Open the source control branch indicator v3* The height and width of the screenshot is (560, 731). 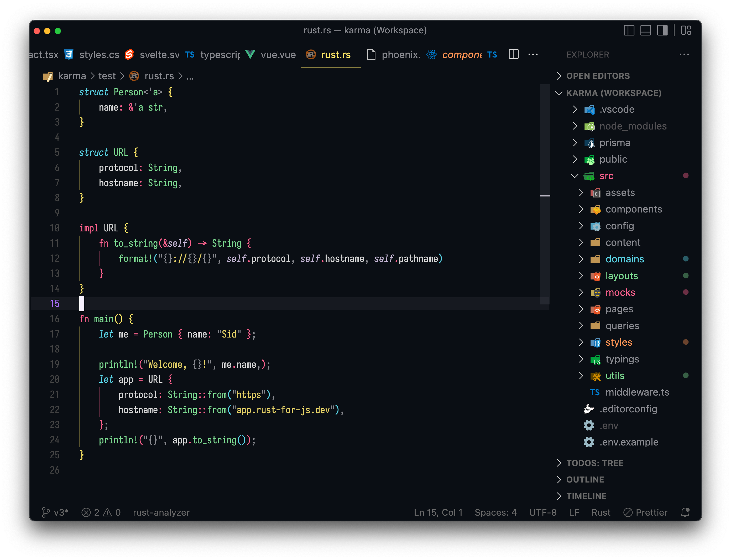coord(56,512)
